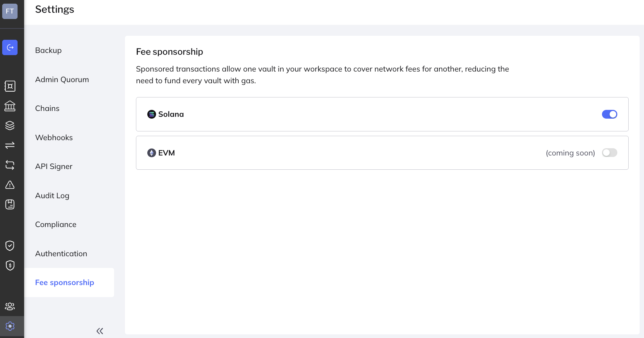Viewport: 644px width, 338px height.
Task: Click the warning triangle icon
Action: pyautogui.click(x=10, y=185)
